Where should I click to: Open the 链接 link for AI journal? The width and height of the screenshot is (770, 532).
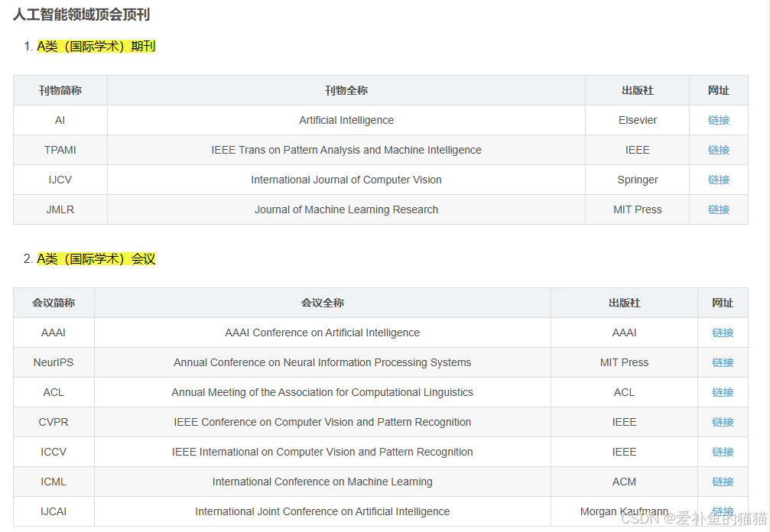(x=719, y=120)
